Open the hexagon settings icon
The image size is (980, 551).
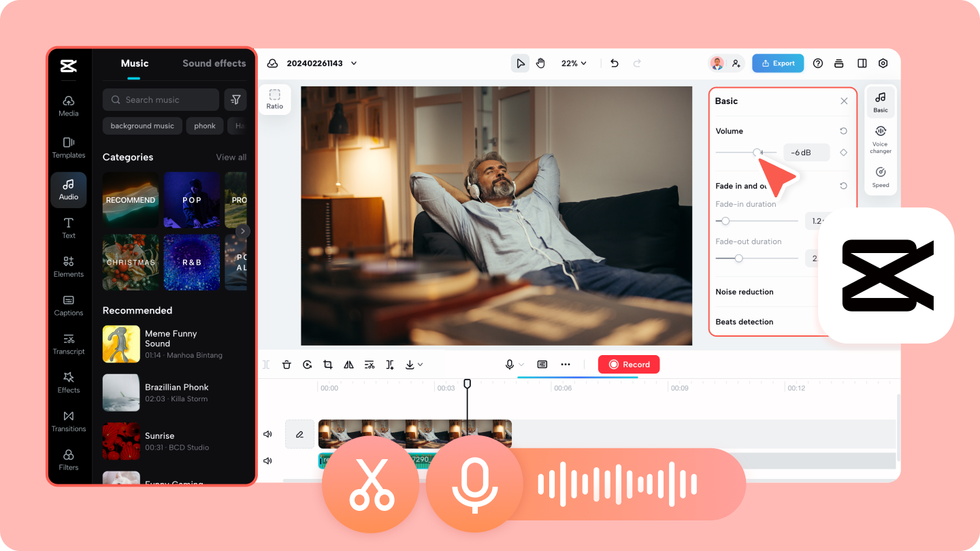[x=883, y=63]
